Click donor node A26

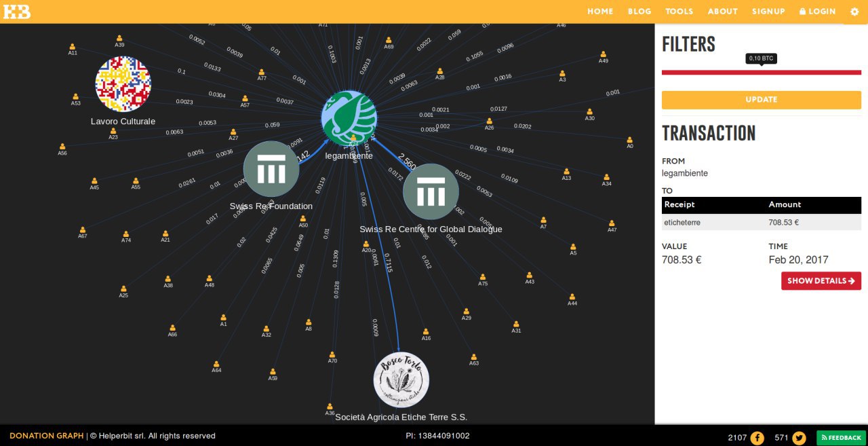click(489, 122)
